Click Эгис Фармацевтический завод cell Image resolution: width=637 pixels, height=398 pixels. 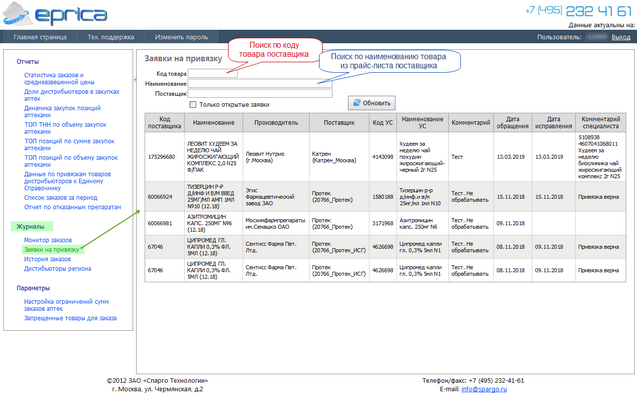[x=276, y=197]
